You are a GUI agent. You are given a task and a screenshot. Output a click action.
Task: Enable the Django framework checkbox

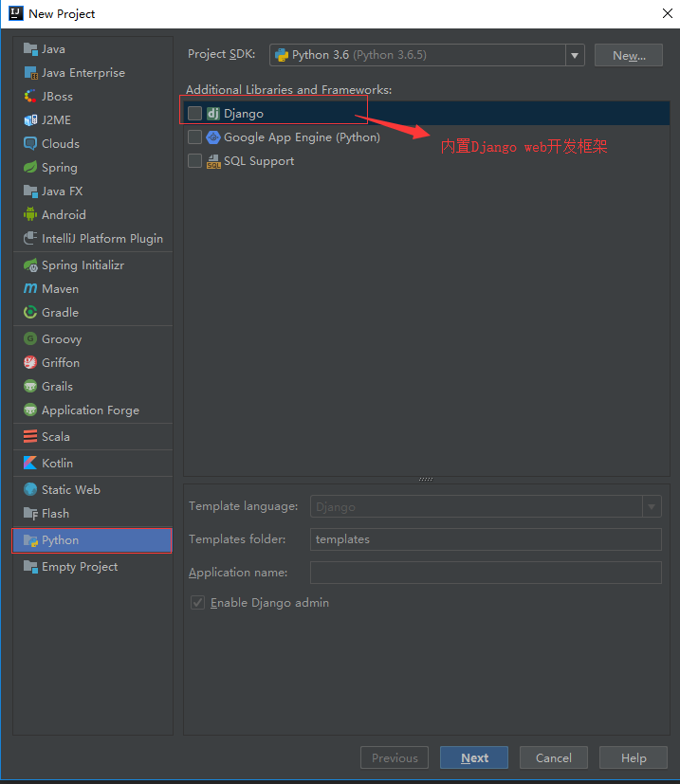[194, 114]
